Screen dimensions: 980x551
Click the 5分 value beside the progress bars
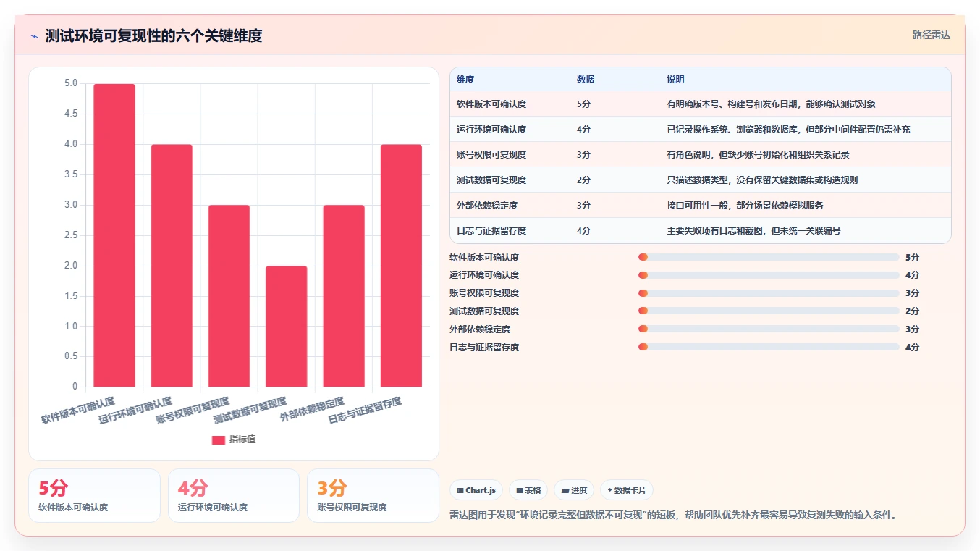(912, 257)
